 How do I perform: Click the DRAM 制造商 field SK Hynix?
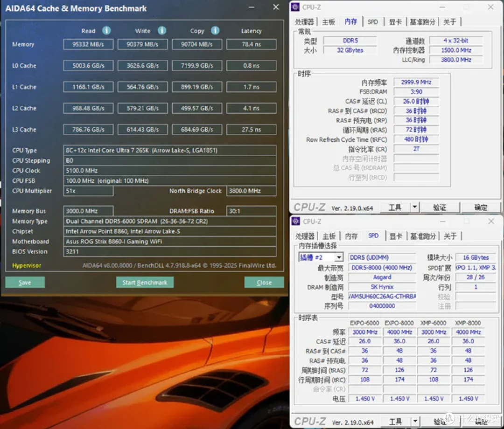382,287
